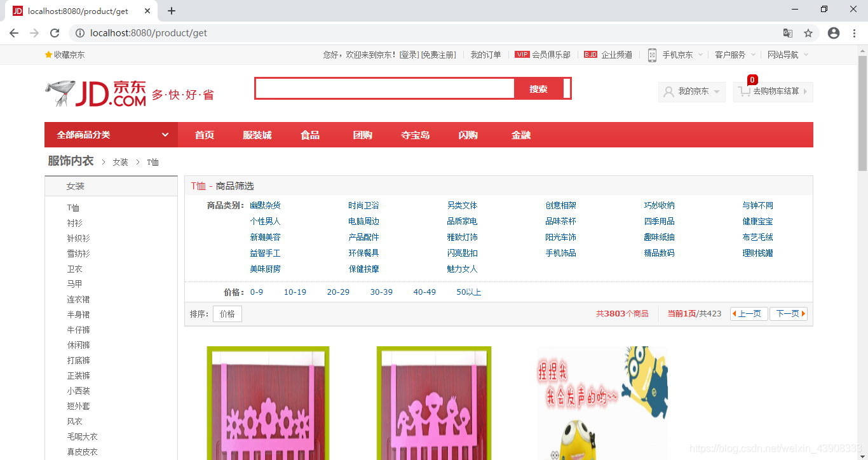Click the JD.COM dog logo
The width and height of the screenshot is (868, 460).
(x=96, y=93)
